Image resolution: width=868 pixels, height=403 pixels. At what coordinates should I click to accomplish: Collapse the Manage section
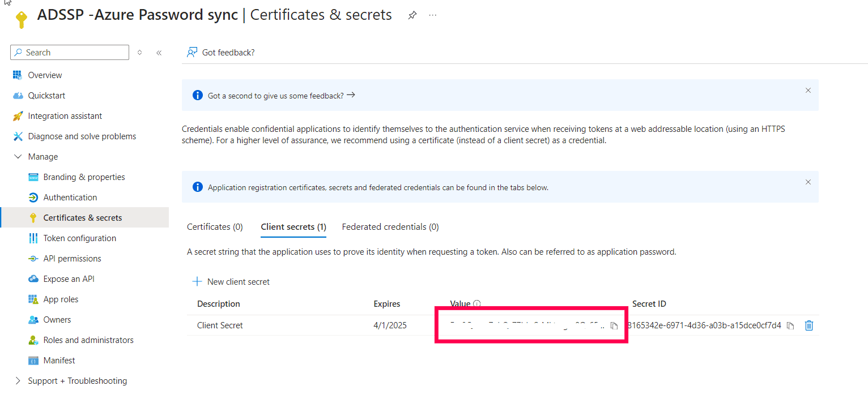pyautogui.click(x=18, y=156)
